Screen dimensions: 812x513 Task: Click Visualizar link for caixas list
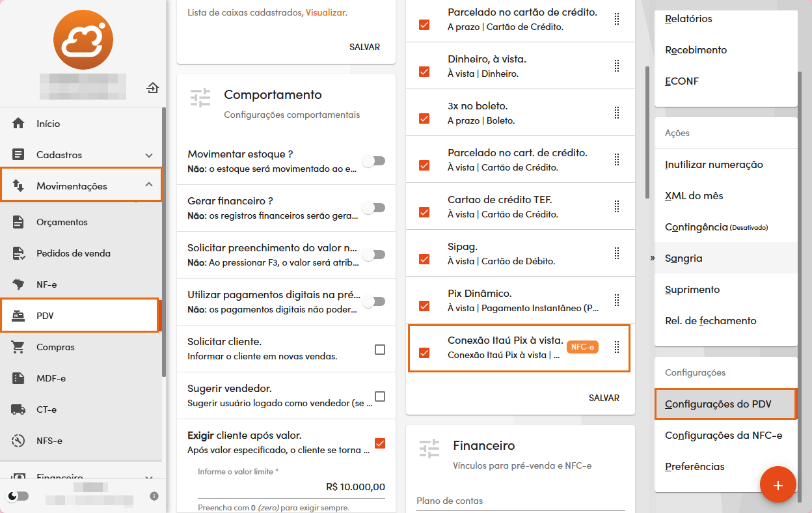click(325, 12)
